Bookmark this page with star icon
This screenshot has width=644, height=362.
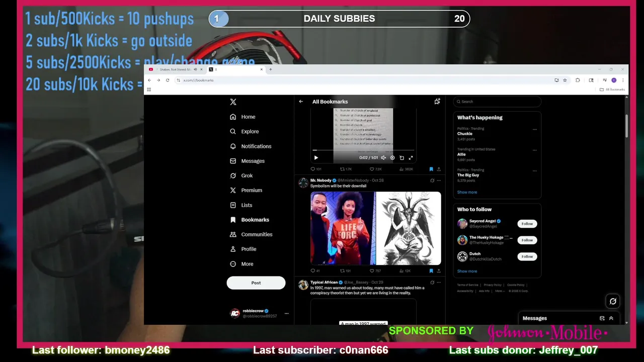[565, 80]
